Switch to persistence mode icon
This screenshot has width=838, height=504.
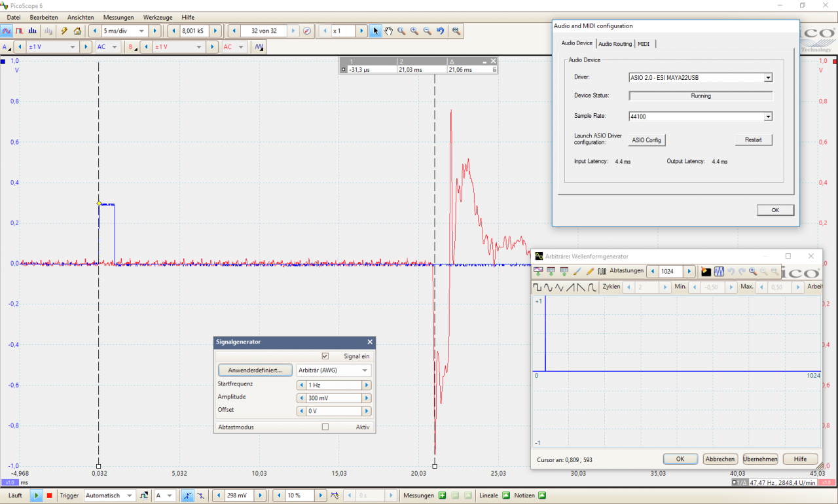(20, 31)
